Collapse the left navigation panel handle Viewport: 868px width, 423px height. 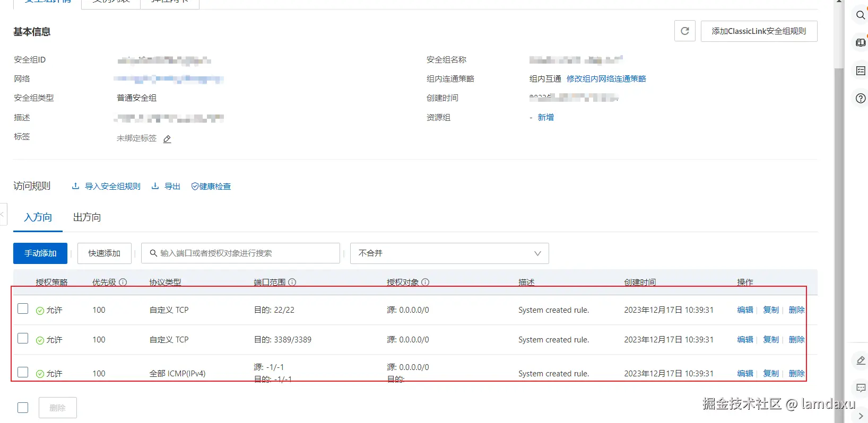click(3, 214)
